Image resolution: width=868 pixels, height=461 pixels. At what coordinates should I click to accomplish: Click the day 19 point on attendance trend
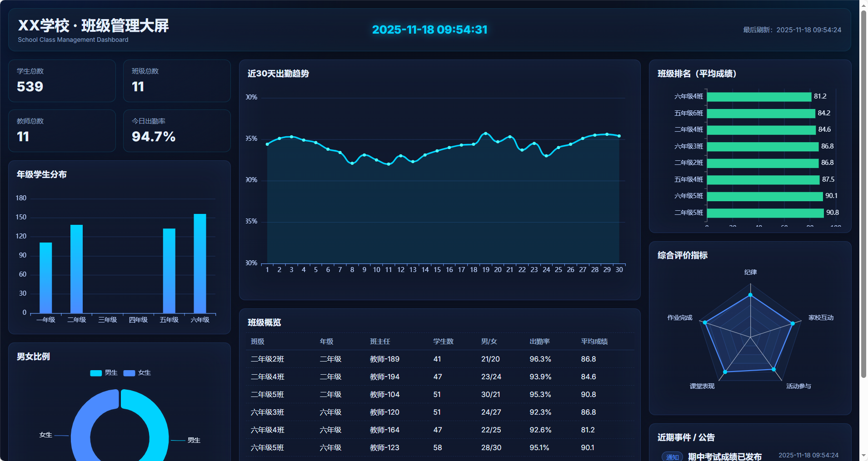(486, 134)
